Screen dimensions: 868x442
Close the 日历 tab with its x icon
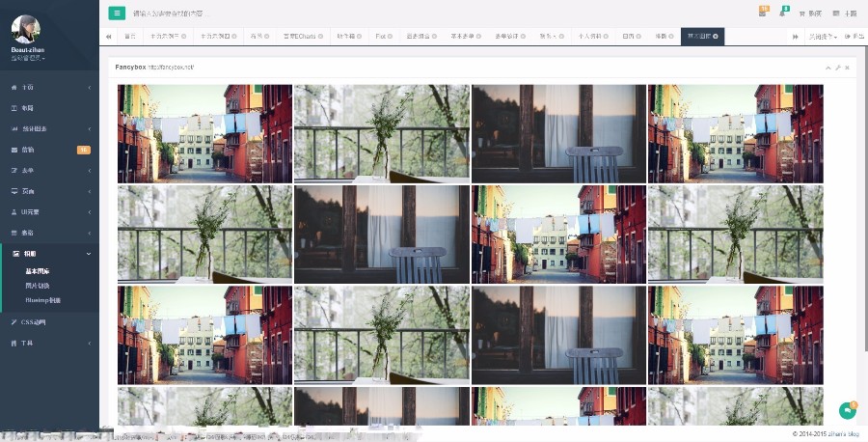click(638, 36)
